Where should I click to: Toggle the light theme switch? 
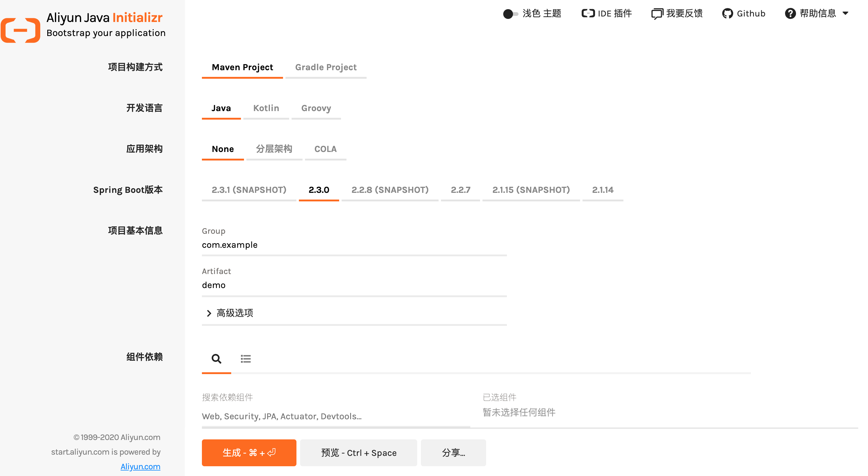(510, 14)
